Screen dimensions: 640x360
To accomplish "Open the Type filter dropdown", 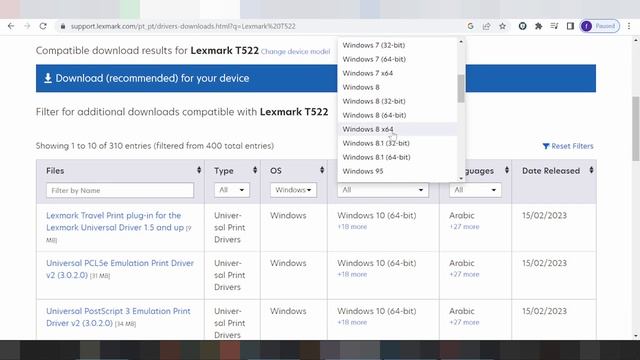I will [x=231, y=190].
